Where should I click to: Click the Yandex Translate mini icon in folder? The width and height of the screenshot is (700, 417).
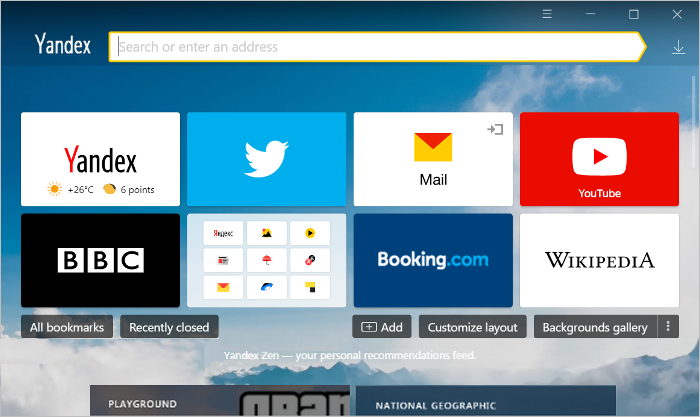coord(310,260)
